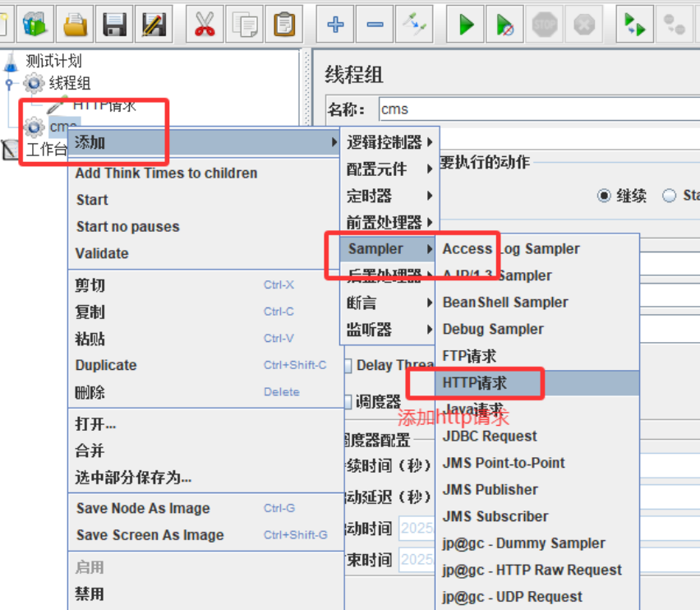The height and width of the screenshot is (610, 700).
Task: Expand the 定时器 submenu
Action: [389, 196]
